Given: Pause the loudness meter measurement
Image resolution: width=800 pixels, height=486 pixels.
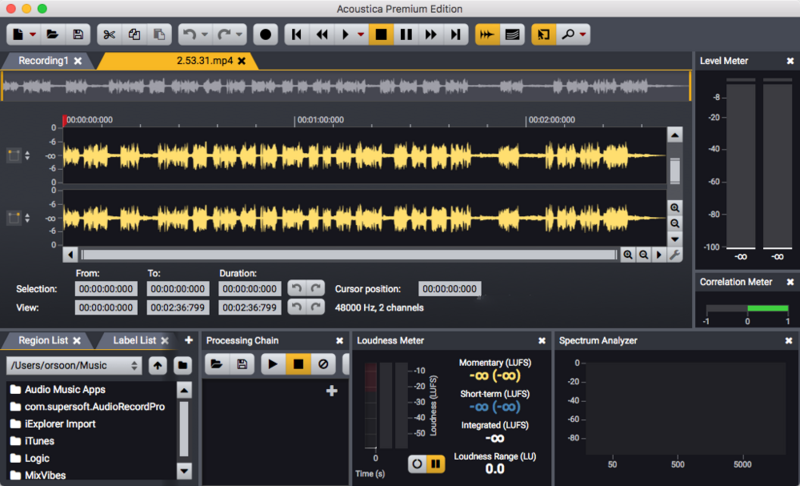Looking at the screenshot, I should coord(436,464).
